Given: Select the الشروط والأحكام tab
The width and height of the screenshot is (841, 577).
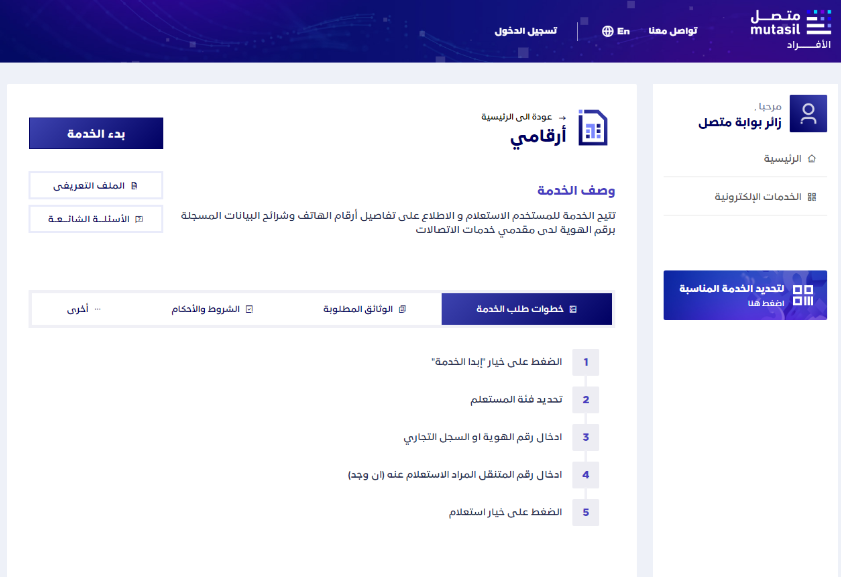Looking at the screenshot, I should click(212, 310).
